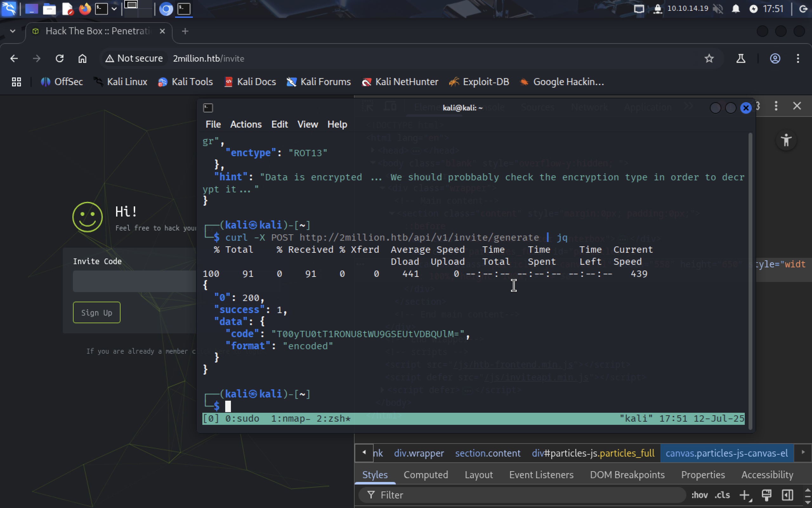Image resolution: width=812 pixels, height=508 pixels.
Task: Open the Kali NetHunter bookmark
Action: point(400,82)
